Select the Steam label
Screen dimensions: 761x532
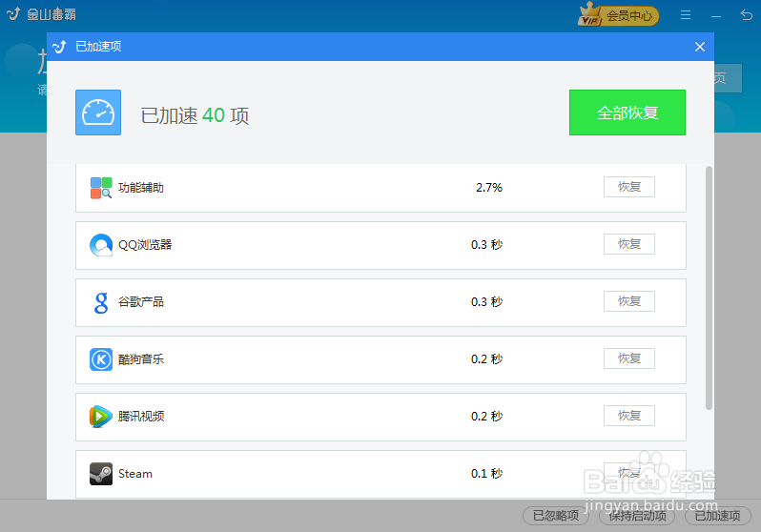(x=135, y=474)
